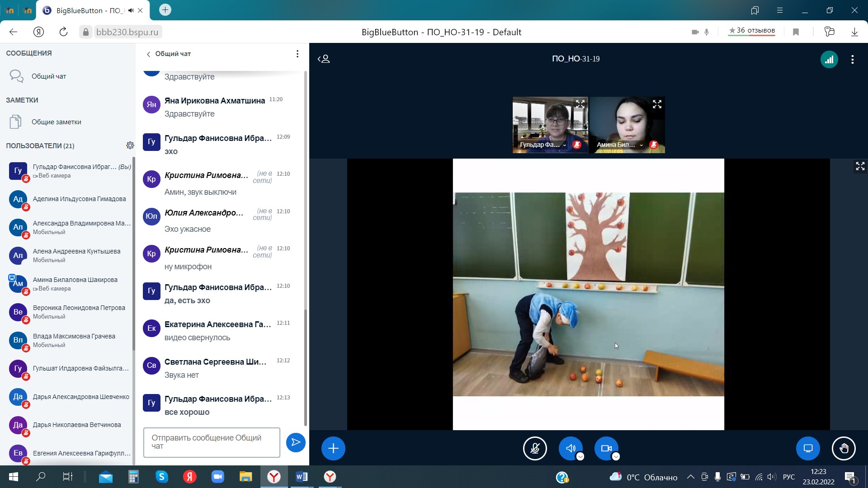Make the presentation fullscreen
The image size is (868, 488).
click(x=860, y=166)
